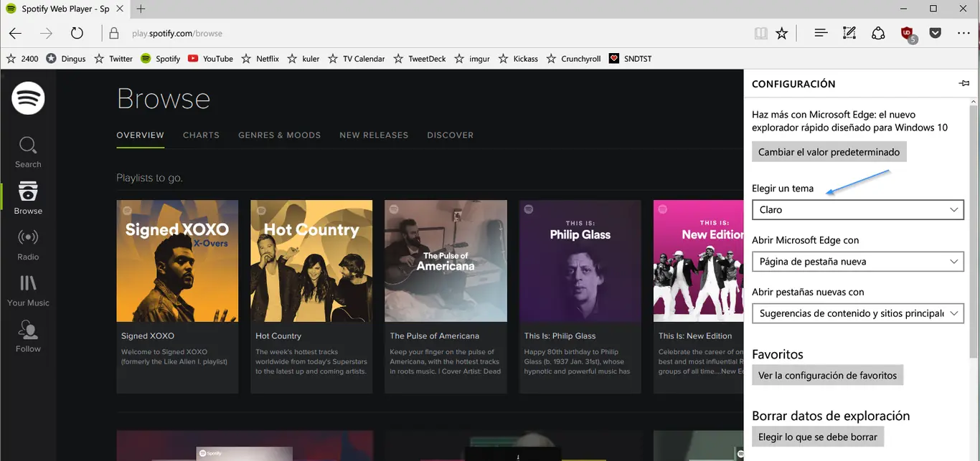Open the Kickass bookmark
The width and height of the screenshot is (980, 461).
(518, 59)
